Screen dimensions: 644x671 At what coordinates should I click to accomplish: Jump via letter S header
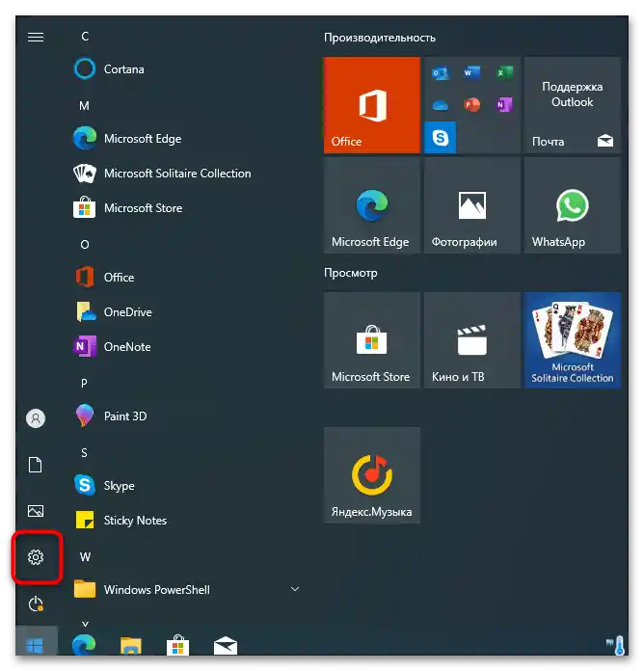pyautogui.click(x=84, y=452)
